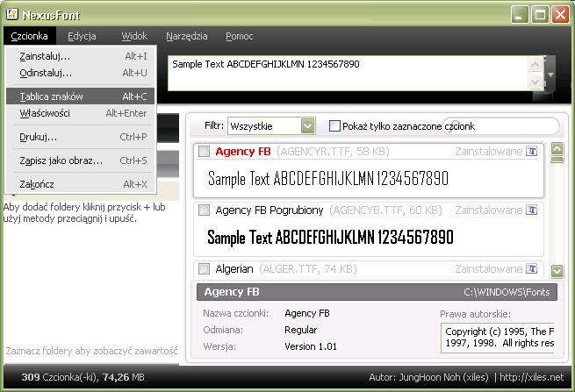Open the Narzędzia menu
The image size is (575, 392).
tap(187, 36)
